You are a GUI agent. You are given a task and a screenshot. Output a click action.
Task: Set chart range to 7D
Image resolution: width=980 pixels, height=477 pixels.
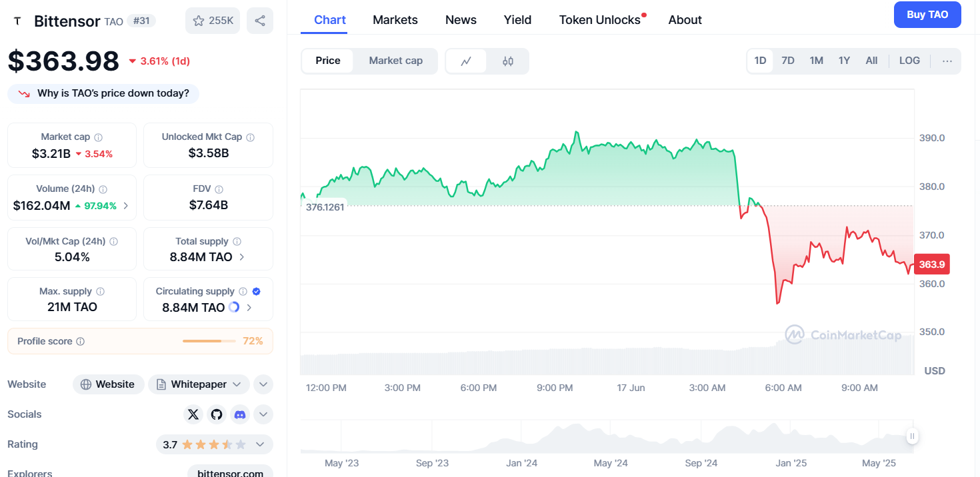(788, 61)
